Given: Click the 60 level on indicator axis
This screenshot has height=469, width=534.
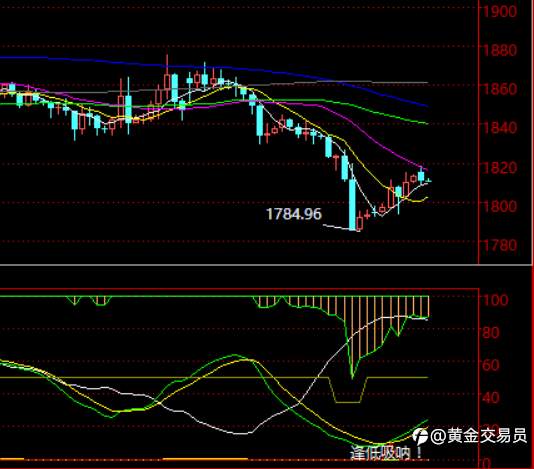Looking at the screenshot, I should tap(491, 365).
